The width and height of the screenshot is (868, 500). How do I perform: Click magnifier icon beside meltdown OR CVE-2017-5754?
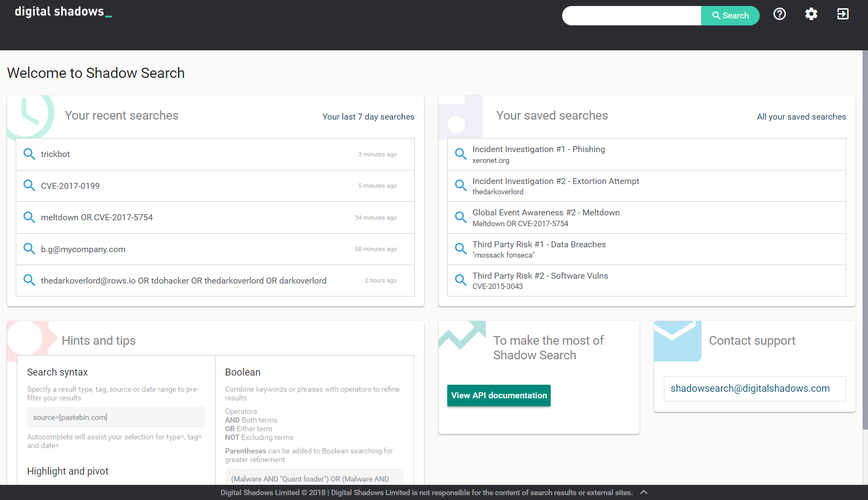[x=29, y=217]
